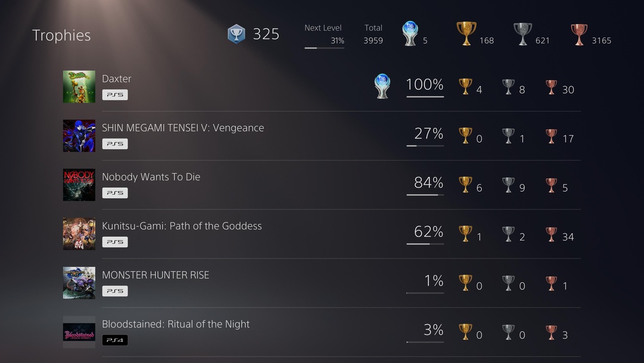
Task: Click Daxter's platinum trophy icon
Action: click(x=382, y=87)
